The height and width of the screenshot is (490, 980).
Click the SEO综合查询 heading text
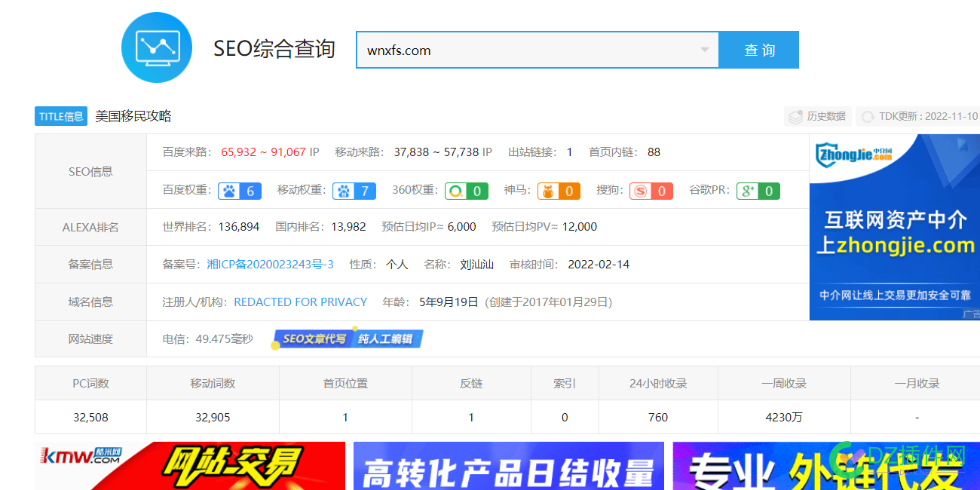click(x=274, y=49)
